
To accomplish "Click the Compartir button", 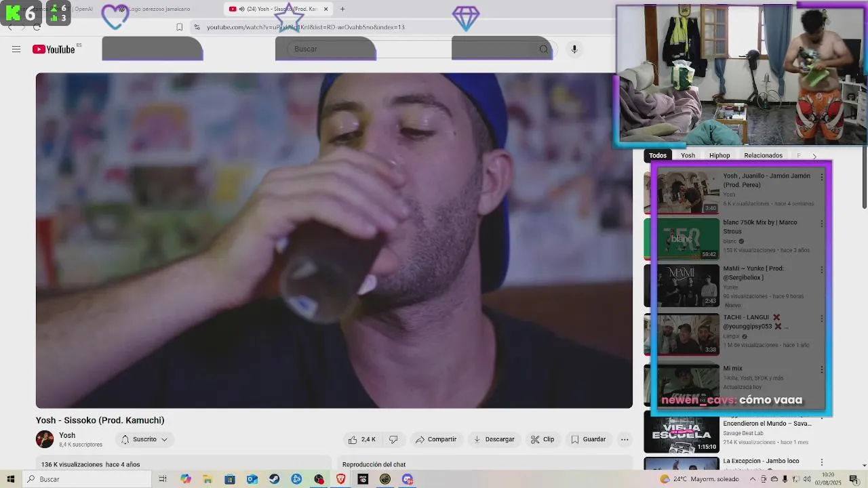I will tap(436, 439).
